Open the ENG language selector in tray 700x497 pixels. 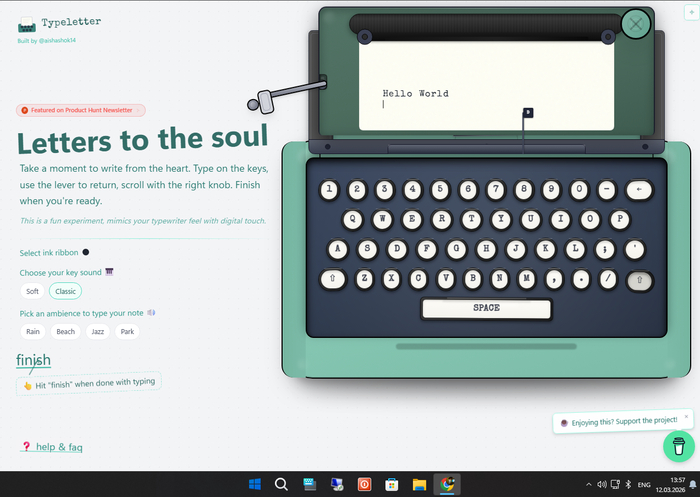(644, 485)
